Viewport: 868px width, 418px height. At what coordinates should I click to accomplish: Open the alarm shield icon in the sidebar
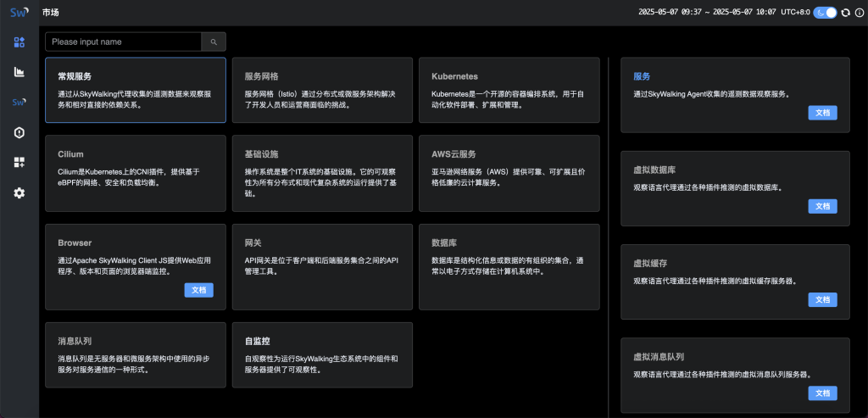19,132
